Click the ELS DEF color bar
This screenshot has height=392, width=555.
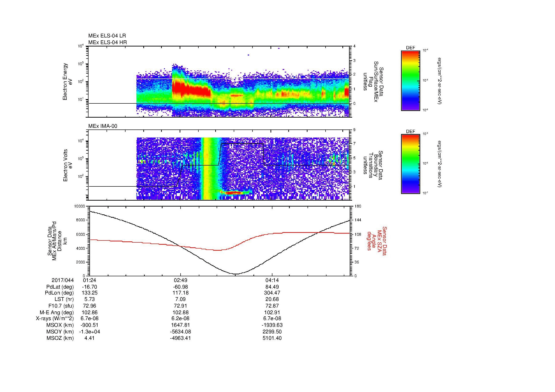tap(410, 80)
